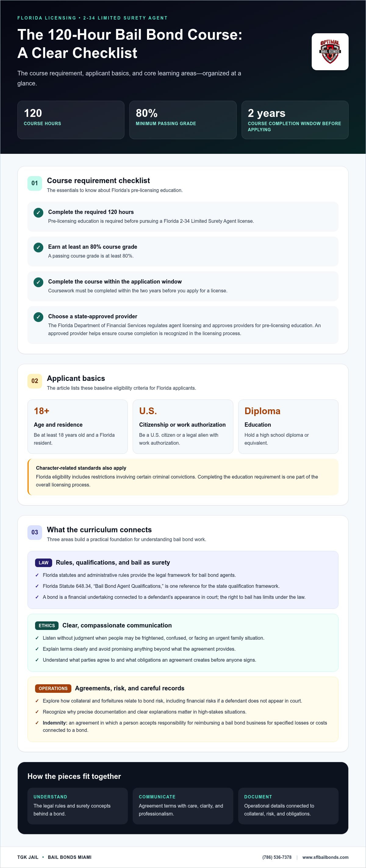Select the LAW category tag
The image size is (366, 868).
[x=43, y=563]
